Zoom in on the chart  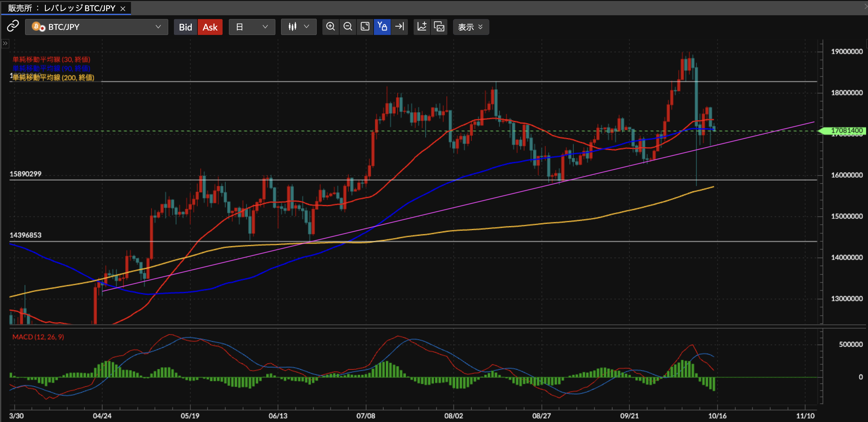[x=331, y=27]
